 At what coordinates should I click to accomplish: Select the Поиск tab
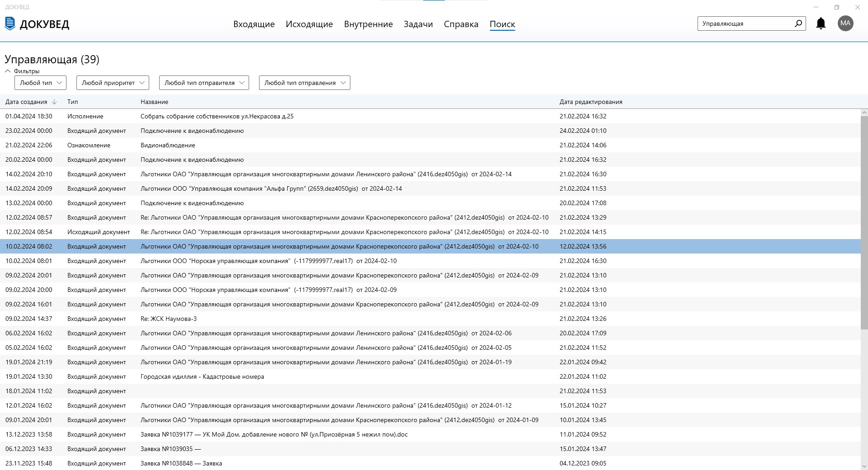(502, 24)
